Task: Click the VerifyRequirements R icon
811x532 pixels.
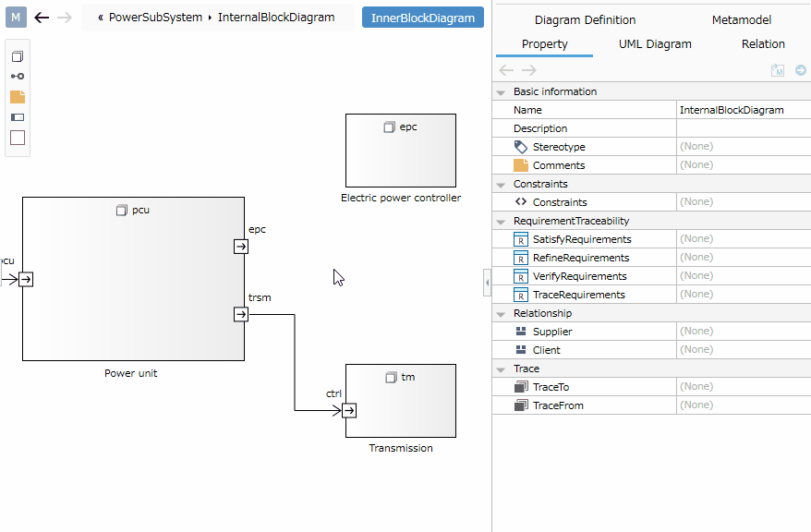Action: (x=521, y=276)
